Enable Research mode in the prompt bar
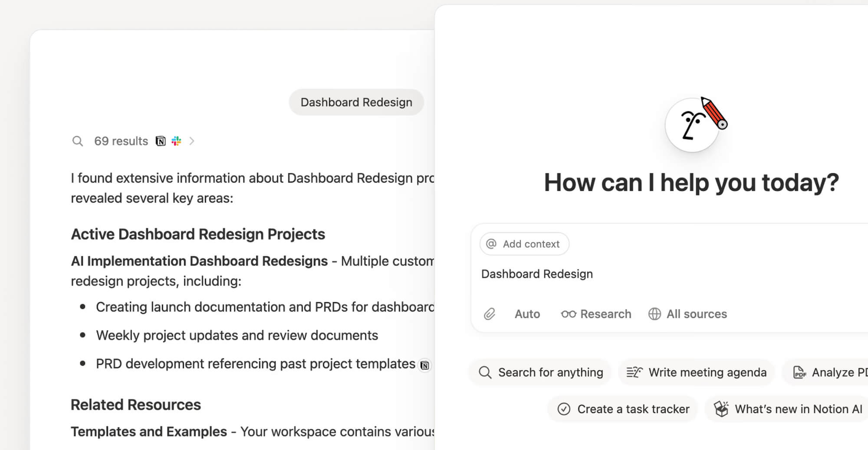Screen dimensions: 868x450 click(595, 314)
